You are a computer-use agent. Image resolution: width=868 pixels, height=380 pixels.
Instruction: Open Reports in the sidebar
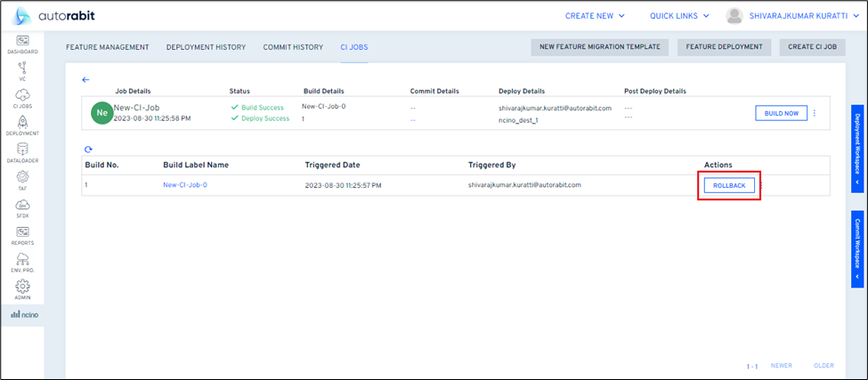click(x=22, y=234)
